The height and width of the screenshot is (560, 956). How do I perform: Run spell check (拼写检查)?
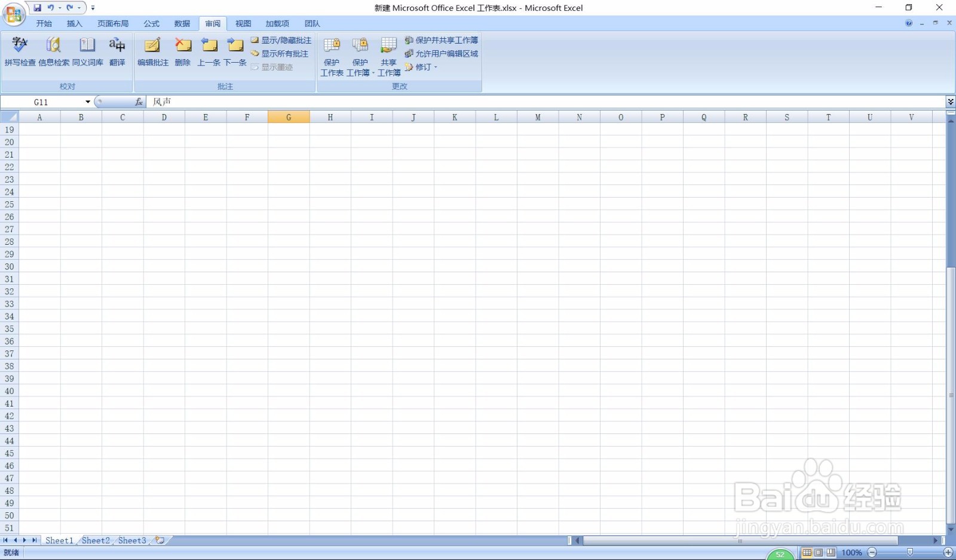click(x=20, y=52)
